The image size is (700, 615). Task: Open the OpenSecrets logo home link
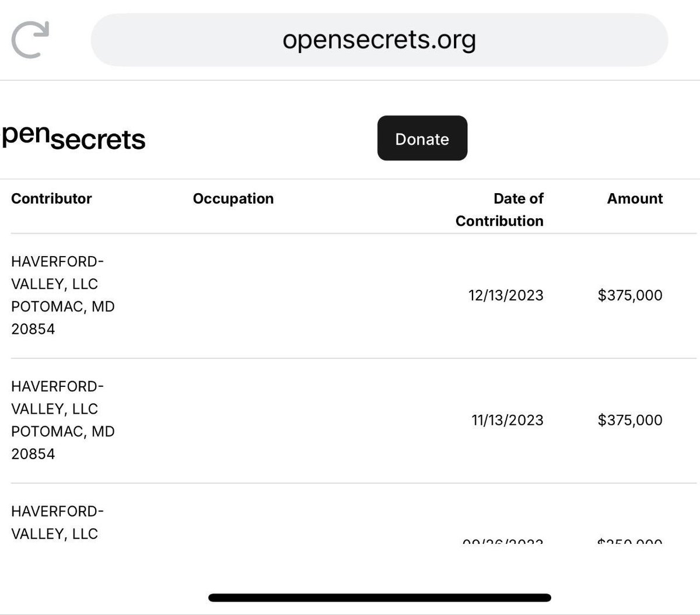(73, 138)
